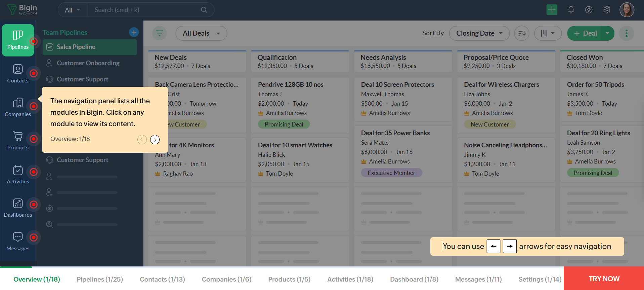644x290 pixels.
Task: Click the TRY NOW button
Action: (604, 279)
